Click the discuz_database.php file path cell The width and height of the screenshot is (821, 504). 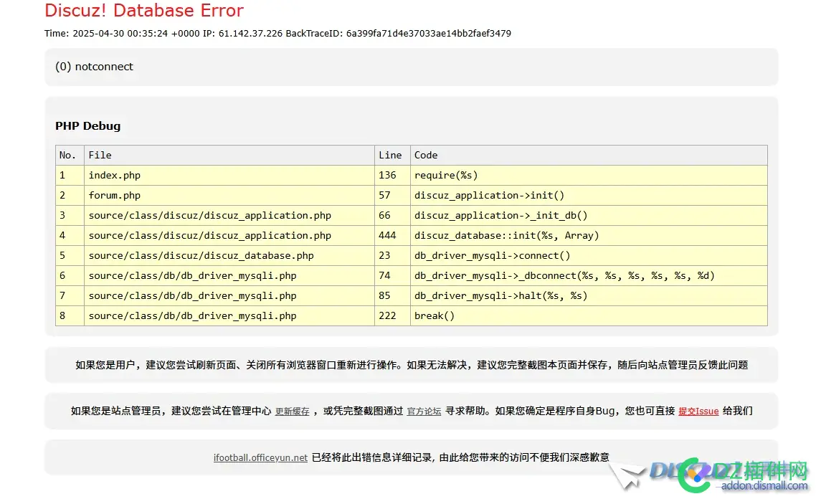point(201,255)
